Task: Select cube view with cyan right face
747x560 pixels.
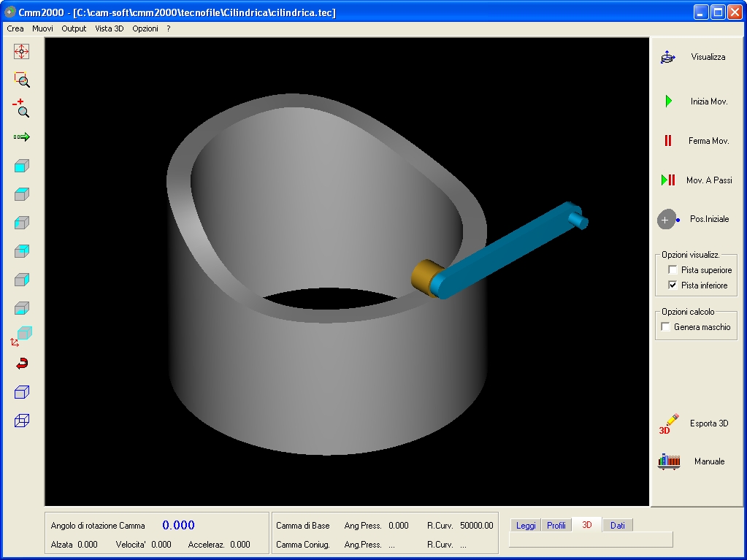Action: [21, 280]
